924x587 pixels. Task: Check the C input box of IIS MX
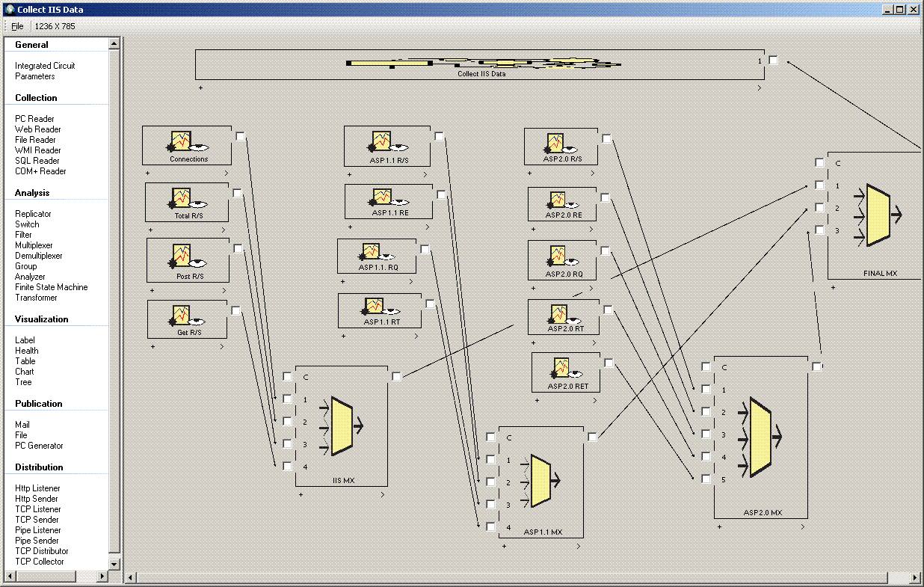(x=288, y=377)
